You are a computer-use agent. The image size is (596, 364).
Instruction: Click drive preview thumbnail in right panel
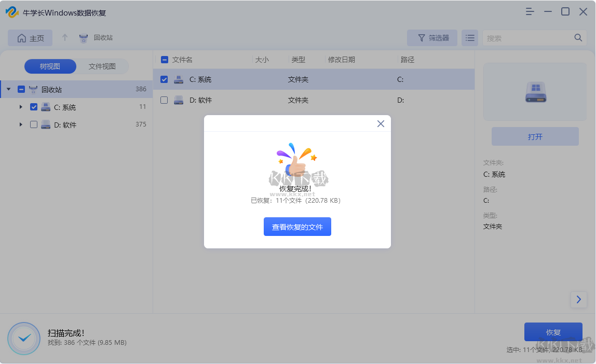(535, 92)
